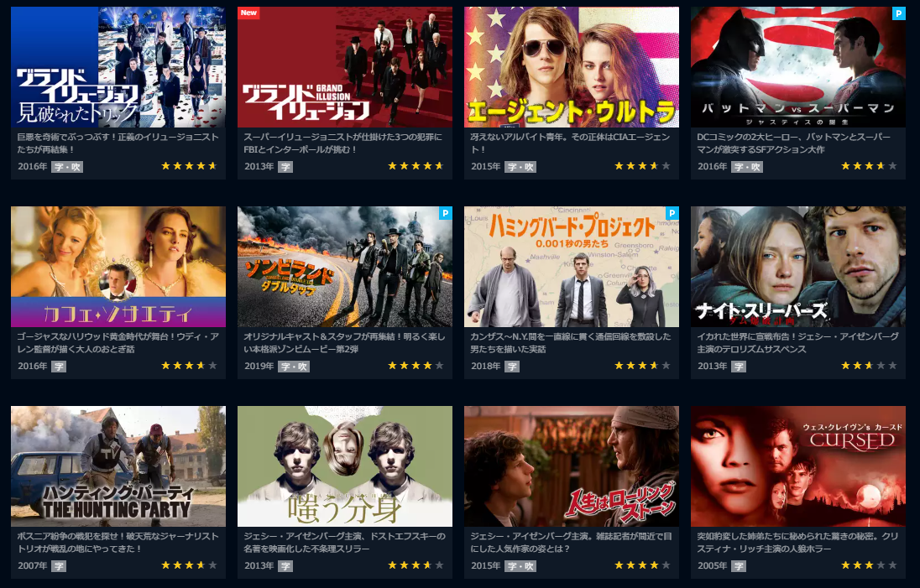Viewport: 920px width, 588px height.
Task: Open the 嗤う分身 movie thumbnail
Action: 345,466
